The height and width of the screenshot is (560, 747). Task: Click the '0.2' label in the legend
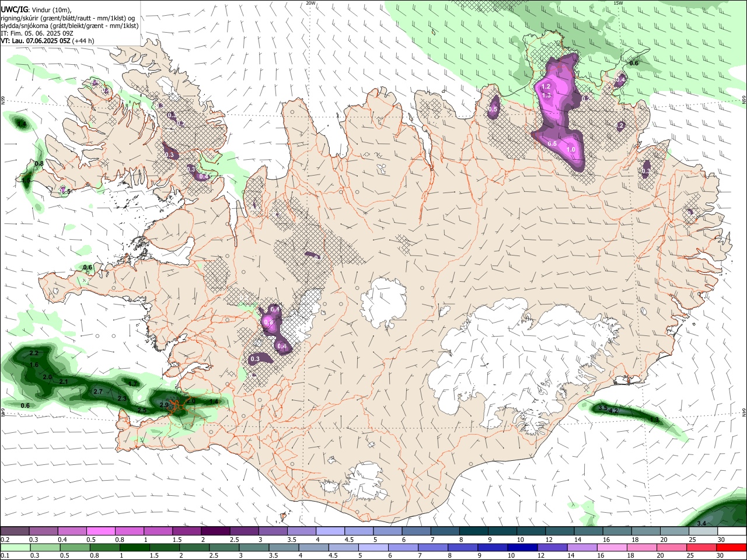5,540
